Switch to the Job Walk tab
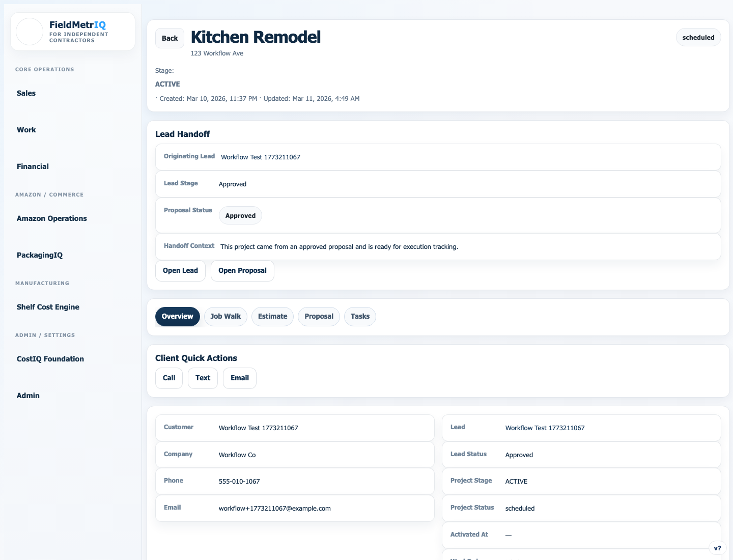 (x=225, y=316)
